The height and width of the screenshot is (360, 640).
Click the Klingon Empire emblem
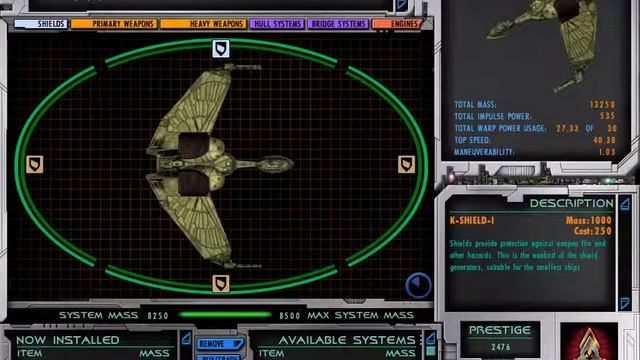click(x=589, y=343)
